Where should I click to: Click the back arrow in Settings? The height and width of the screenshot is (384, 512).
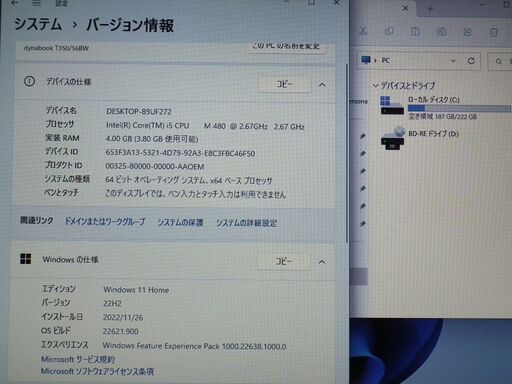click(x=15, y=3)
